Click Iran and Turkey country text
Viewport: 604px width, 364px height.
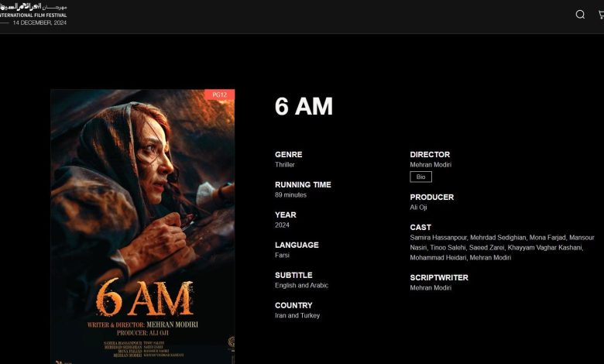click(297, 315)
